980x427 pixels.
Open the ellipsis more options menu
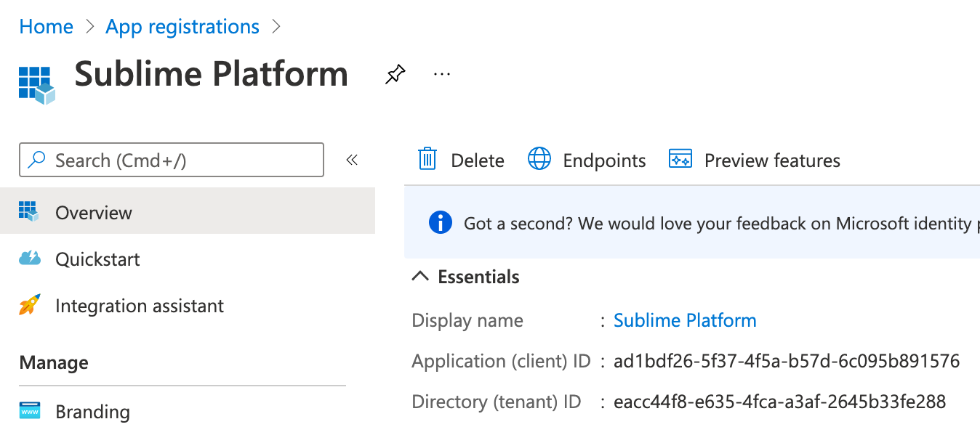pyautogui.click(x=442, y=74)
